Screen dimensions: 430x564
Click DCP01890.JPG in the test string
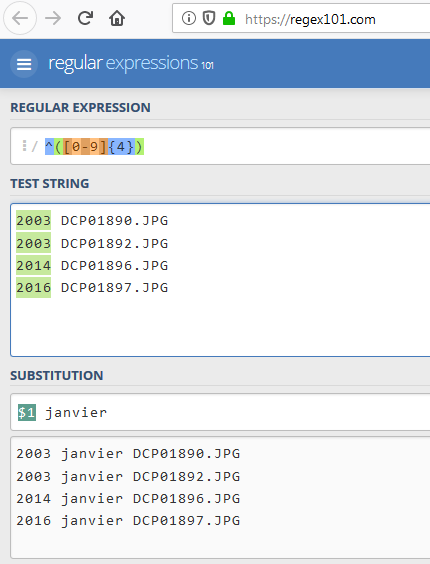coord(114,220)
